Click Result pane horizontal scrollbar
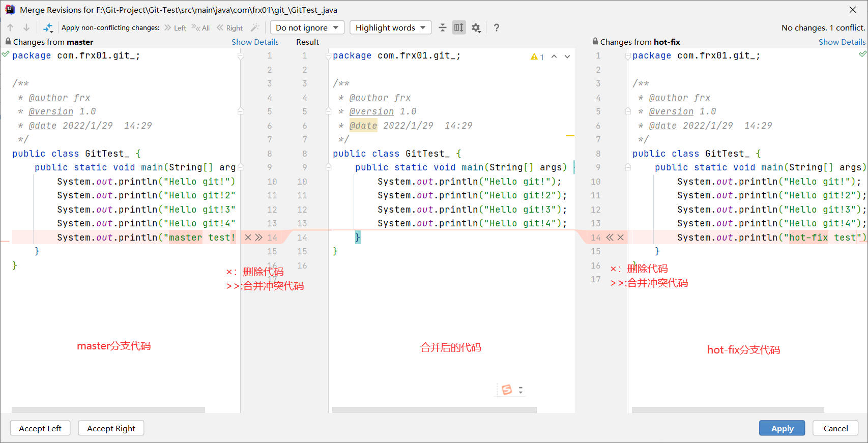 434,410
